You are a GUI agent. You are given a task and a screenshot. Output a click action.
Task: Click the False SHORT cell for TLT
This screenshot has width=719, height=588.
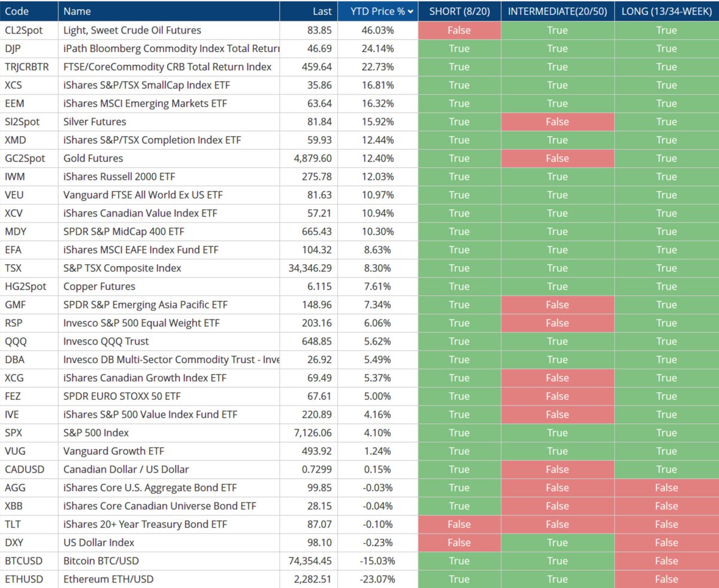click(x=460, y=524)
